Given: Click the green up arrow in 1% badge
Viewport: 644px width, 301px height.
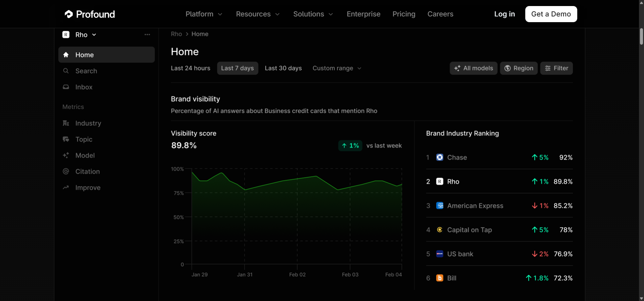Looking at the screenshot, I should (x=344, y=146).
